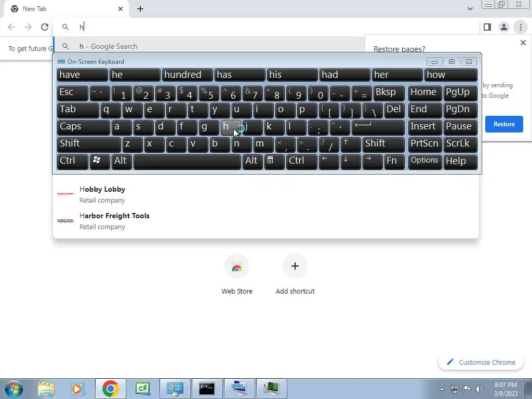Tap the Del key
This screenshot has width=532, height=399.
pos(394,111)
